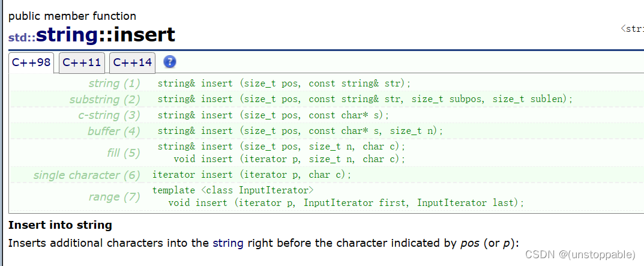Image resolution: width=644 pixels, height=266 pixels.
Task: Click the std:: namespace prefix in the title
Action: tap(22, 37)
